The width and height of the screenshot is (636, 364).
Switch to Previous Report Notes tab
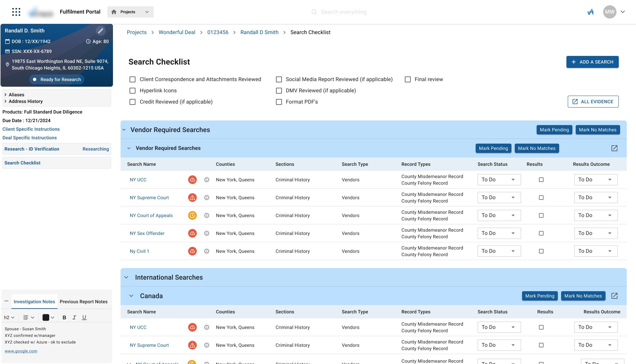click(x=83, y=301)
